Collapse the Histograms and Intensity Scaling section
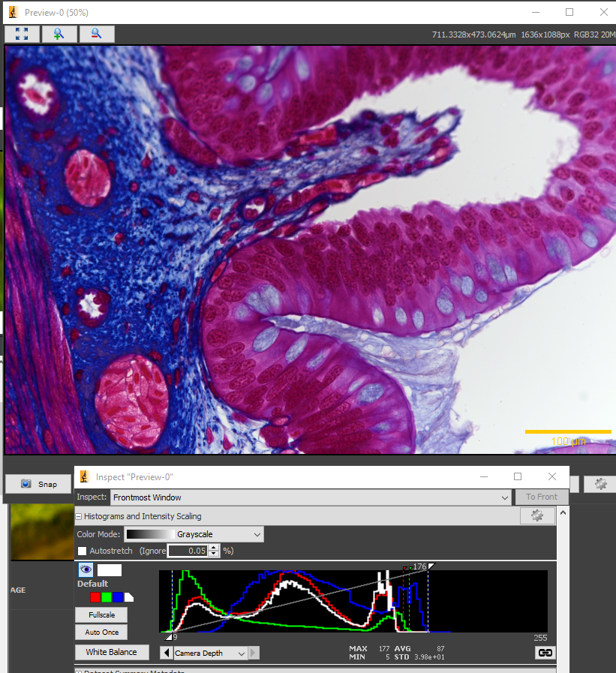This screenshot has height=673, width=616. tap(79, 516)
